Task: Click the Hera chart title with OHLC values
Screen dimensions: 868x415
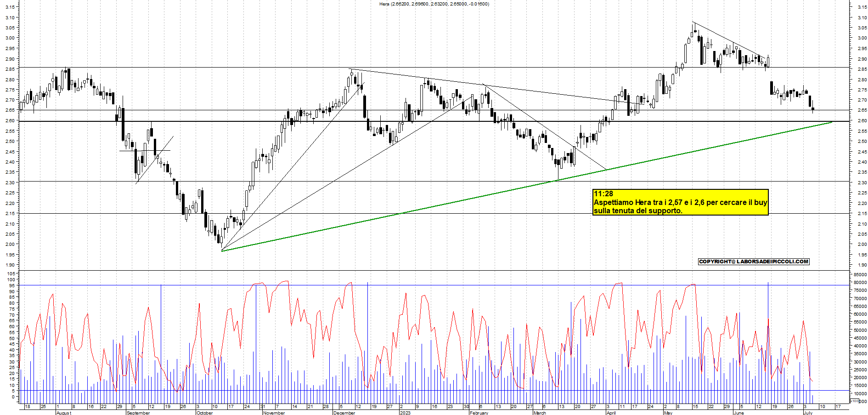Action: pyautogui.click(x=434, y=4)
